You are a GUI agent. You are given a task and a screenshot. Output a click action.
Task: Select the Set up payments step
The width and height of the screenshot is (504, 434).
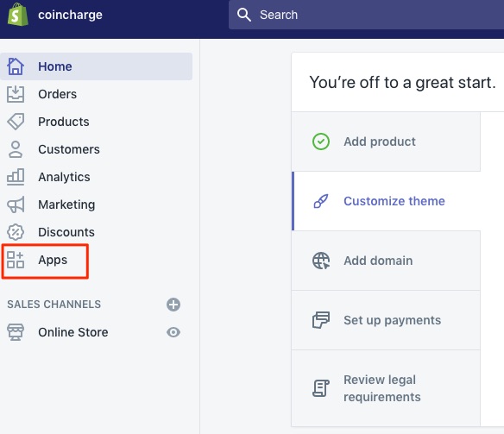386,320
